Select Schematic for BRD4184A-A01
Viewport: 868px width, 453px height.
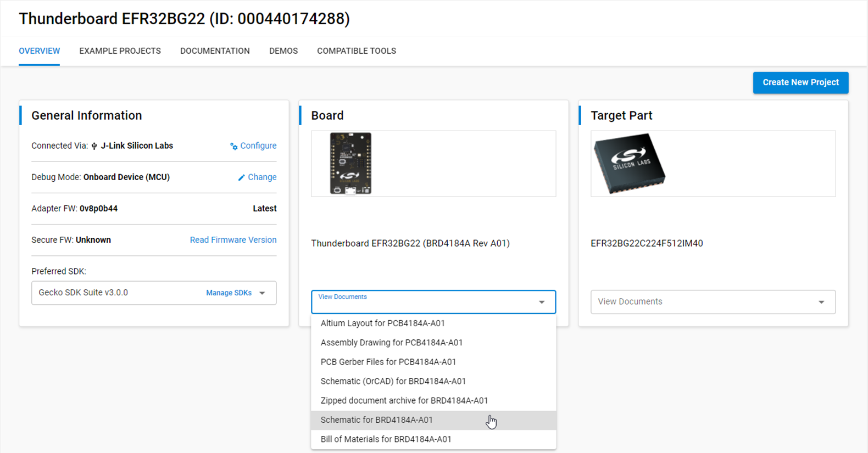433,420
